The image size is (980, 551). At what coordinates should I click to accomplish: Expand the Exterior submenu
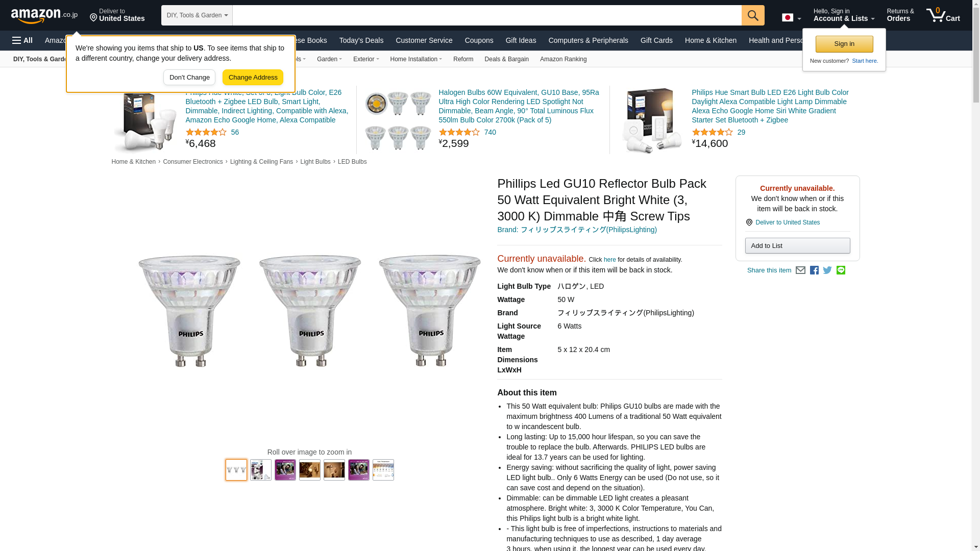pos(366,59)
